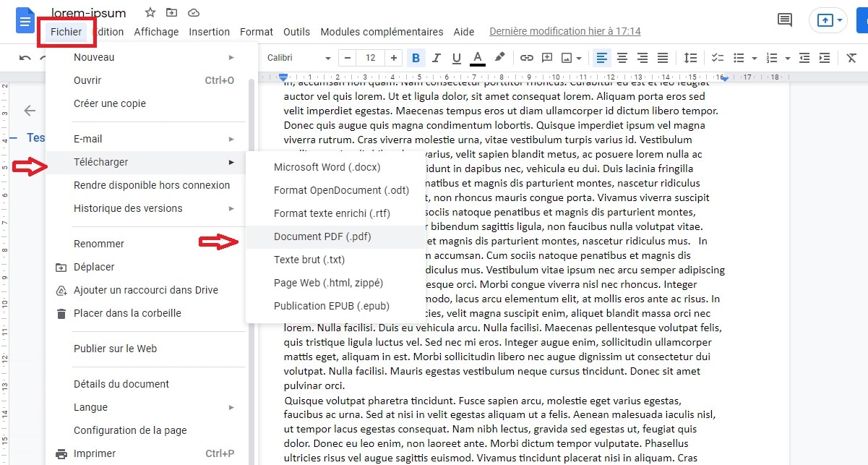Viewport: 868px width, 465px height.
Task: Click the lorem-ipsum document title field
Action: [x=89, y=12]
